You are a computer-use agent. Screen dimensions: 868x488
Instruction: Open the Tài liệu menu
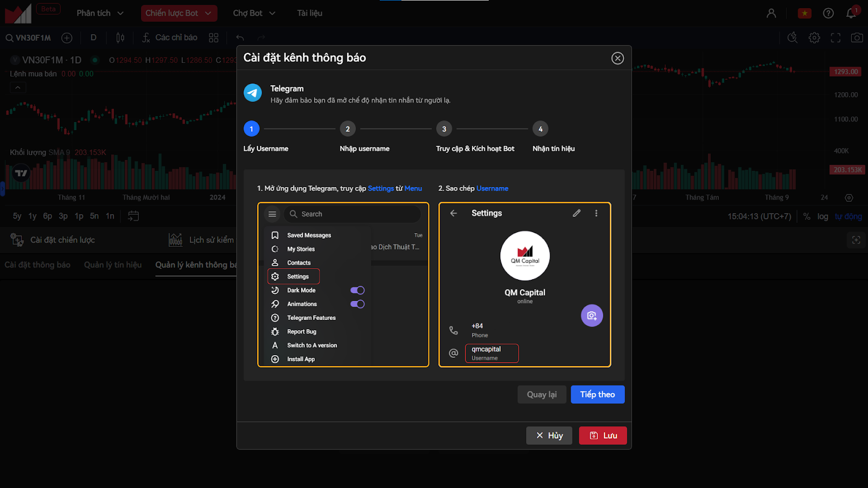(x=310, y=13)
